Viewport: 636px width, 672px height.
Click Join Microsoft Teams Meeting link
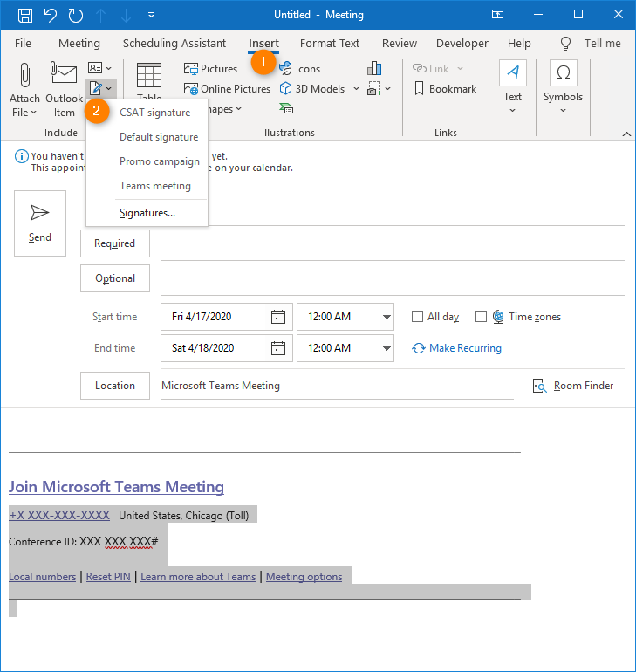coord(117,487)
